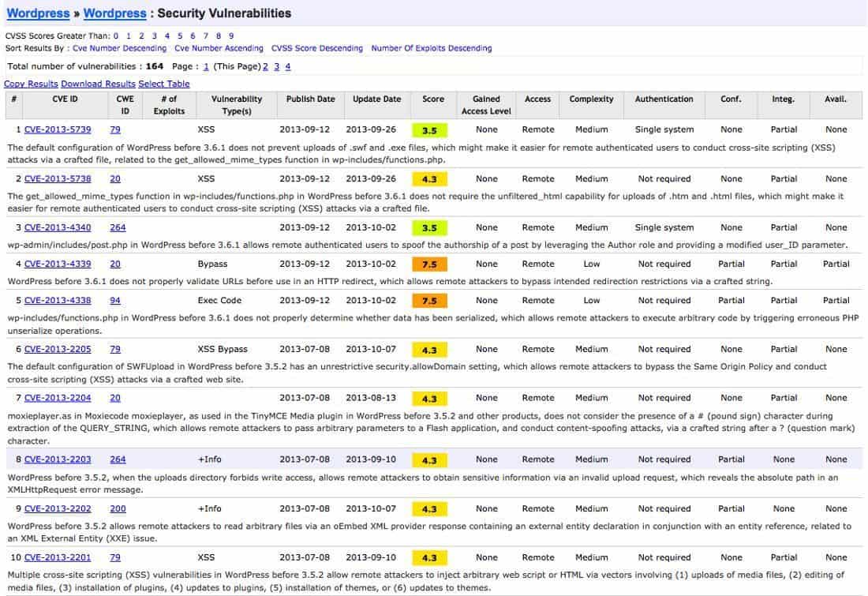
Task: Open CWE 79 link in the CVE-2013-5739 row
Action: coord(115,129)
